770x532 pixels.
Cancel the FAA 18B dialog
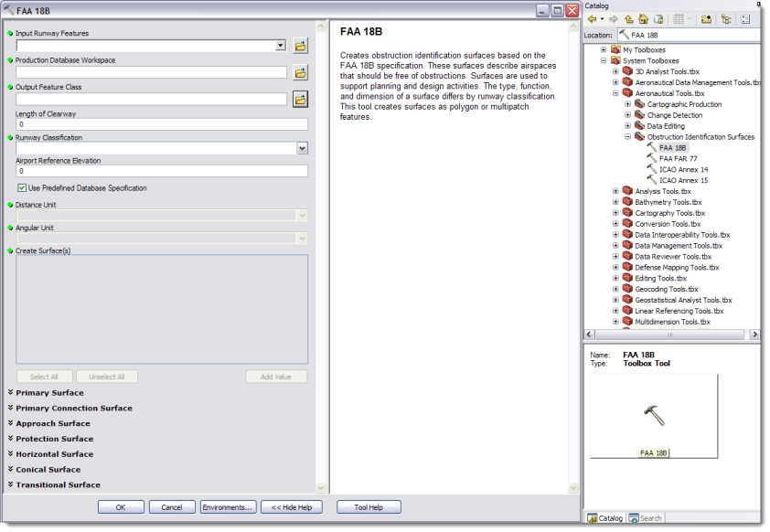coord(172,507)
